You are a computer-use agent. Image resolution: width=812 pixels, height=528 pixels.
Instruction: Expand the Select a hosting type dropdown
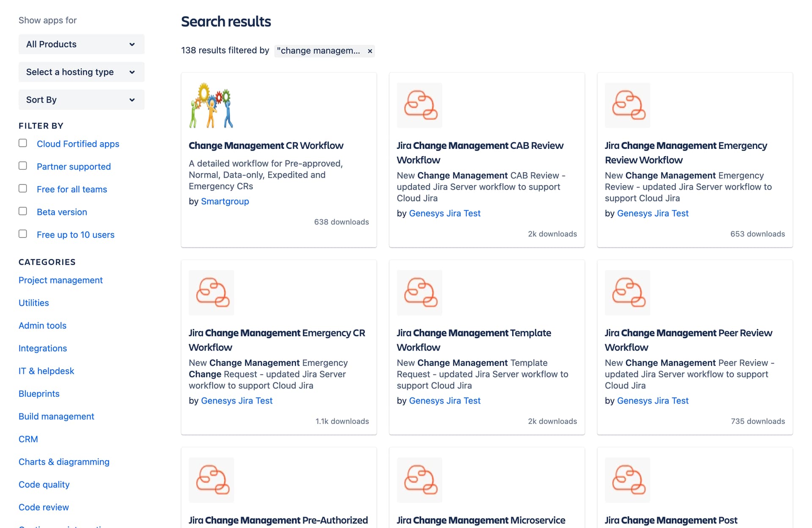click(x=81, y=72)
